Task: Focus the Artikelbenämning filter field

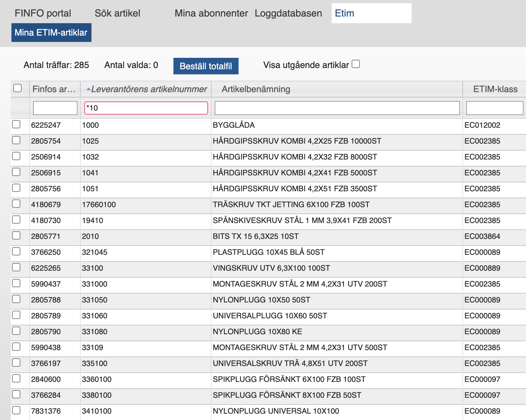Action: (x=337, y=108)
